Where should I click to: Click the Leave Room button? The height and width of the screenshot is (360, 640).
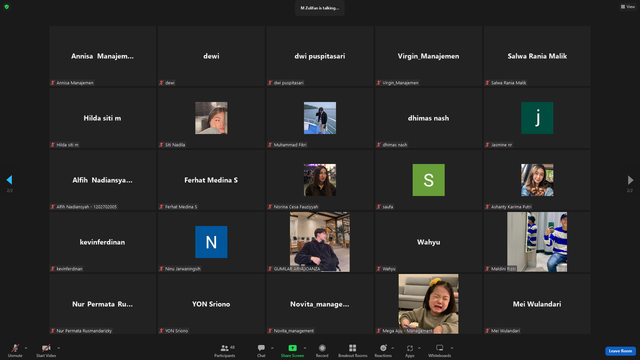pos(620,351)
